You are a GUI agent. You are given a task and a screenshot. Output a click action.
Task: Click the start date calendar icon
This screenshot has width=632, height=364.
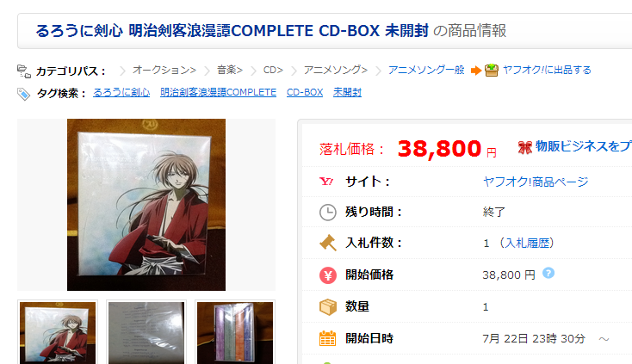tap(328, 339)
